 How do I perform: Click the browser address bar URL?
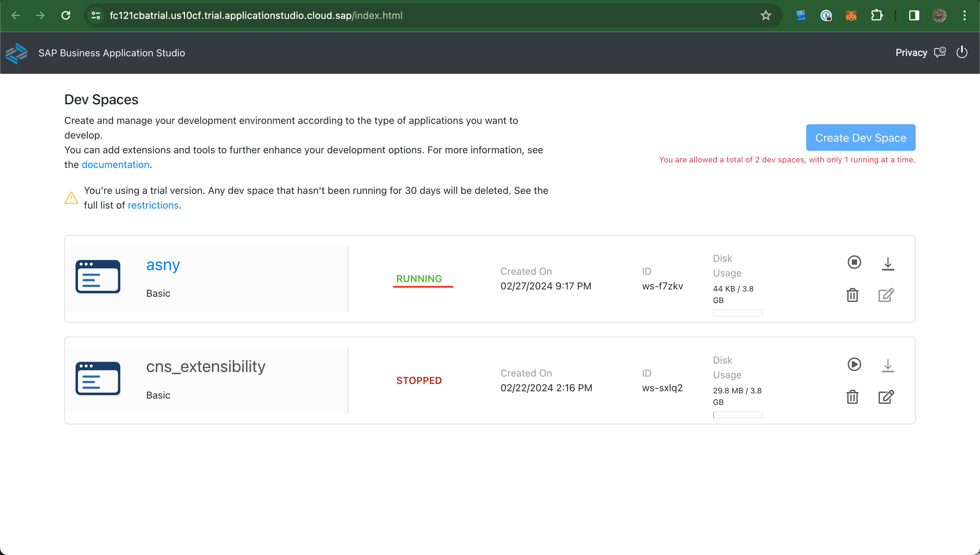click(x=256, y=16)
